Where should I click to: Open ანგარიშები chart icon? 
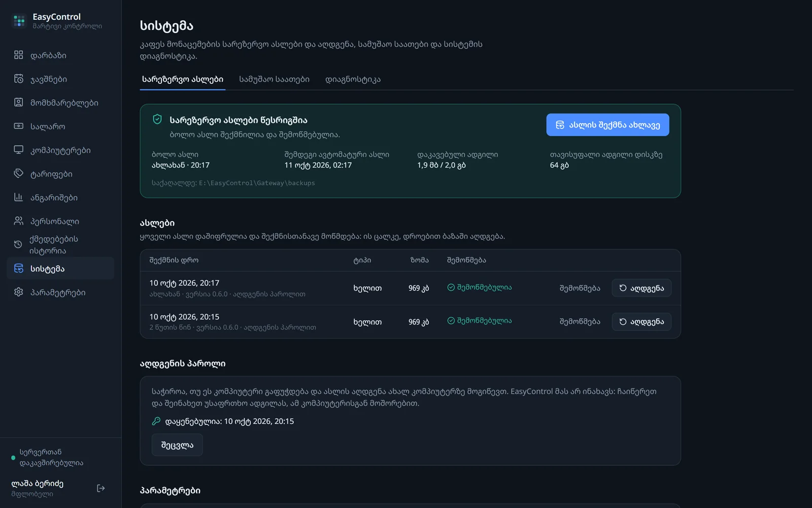point(19,197)
